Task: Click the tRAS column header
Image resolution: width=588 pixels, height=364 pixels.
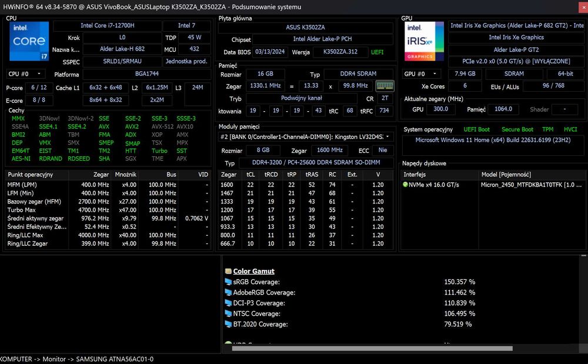Action: [312, 175]
